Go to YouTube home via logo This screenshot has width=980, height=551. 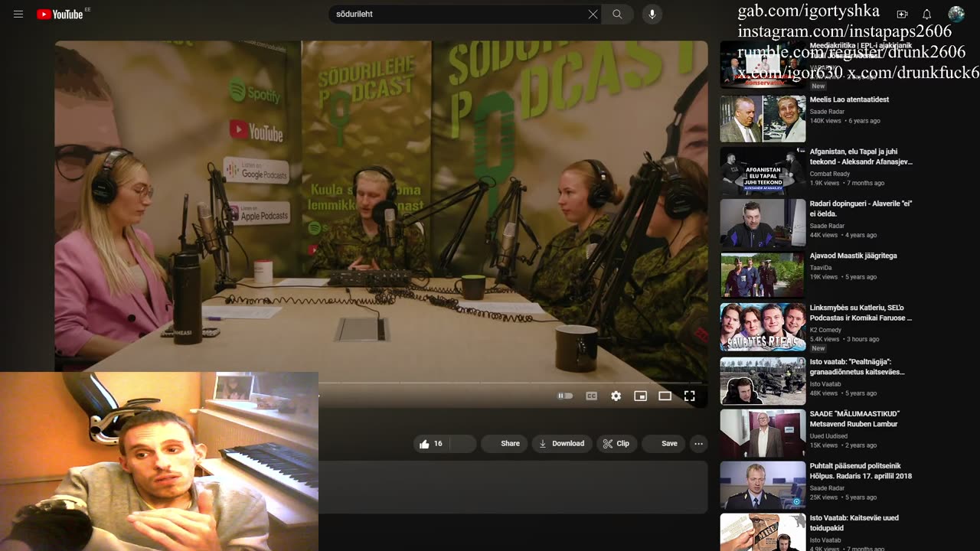60,14
